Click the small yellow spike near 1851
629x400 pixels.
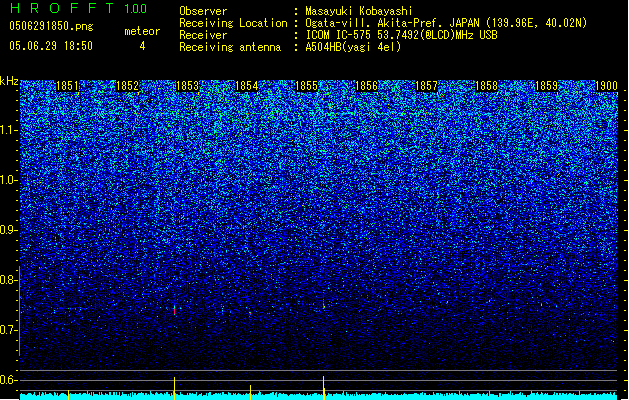pos(69,394)
